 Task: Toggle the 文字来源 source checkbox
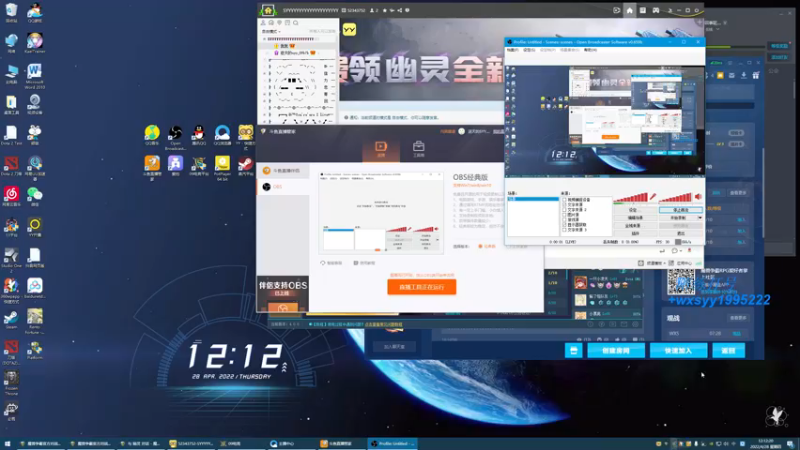pos(564,205)
